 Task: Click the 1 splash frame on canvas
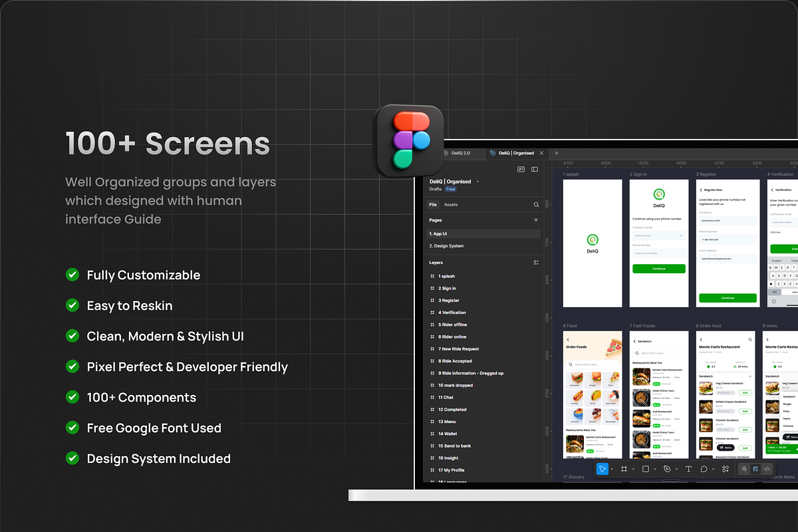[x=593, y=243]
